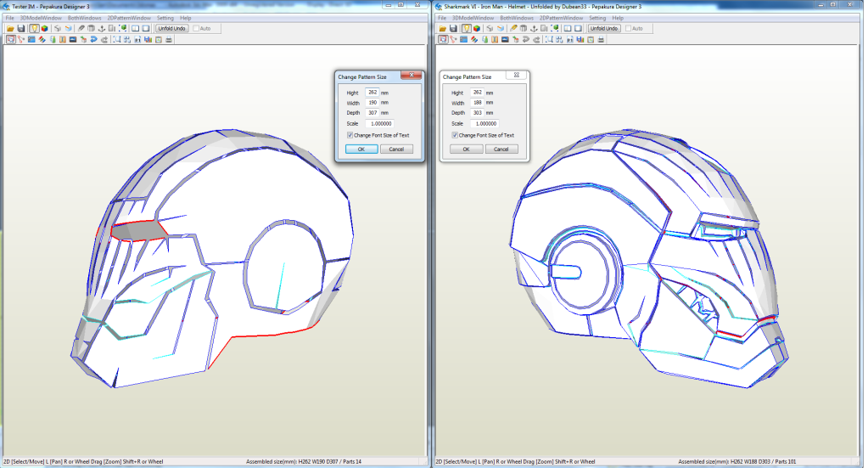The image size is (868, 468).
Task: Click the Input Text tool in Tester IM
Action: click(63, 39)
